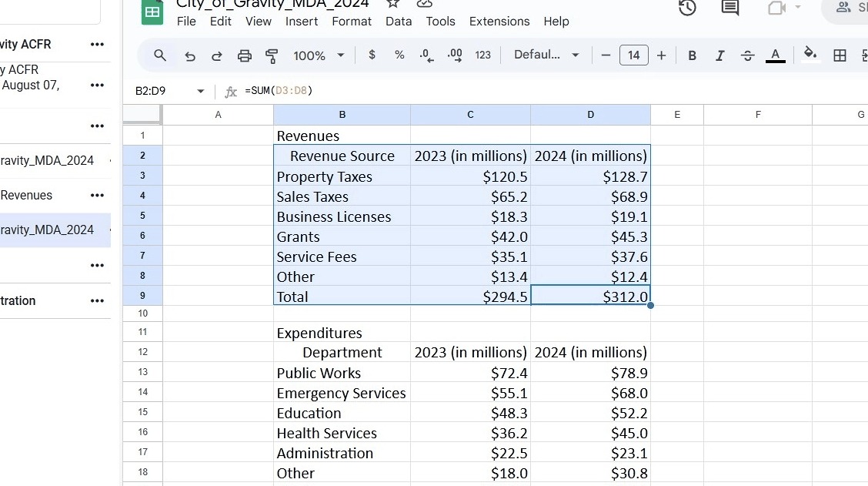Open the text color picker

[775, 55]
